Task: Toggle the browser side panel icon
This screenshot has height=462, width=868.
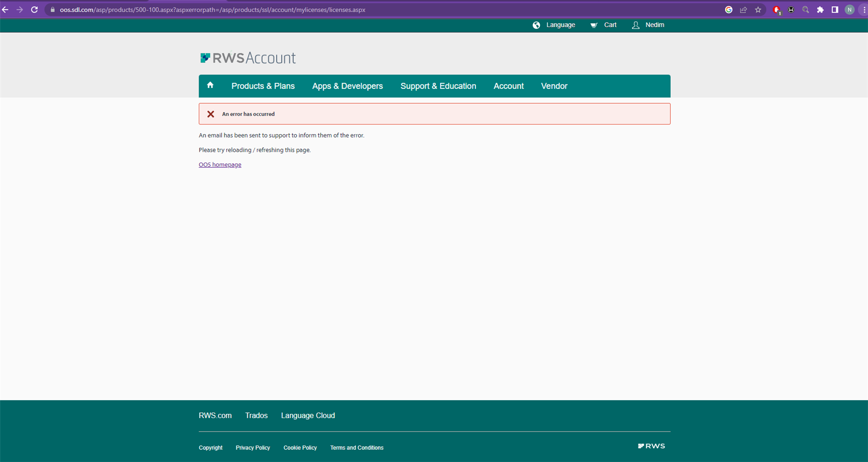Action: pos(835,10)
